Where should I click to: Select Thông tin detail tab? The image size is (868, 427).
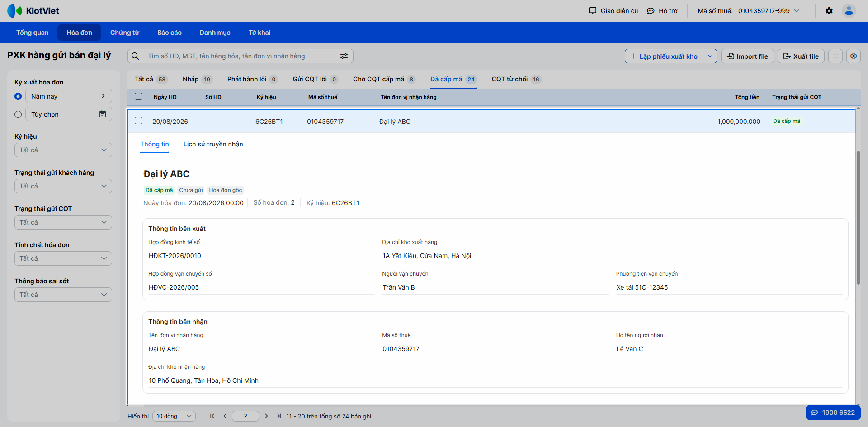tap(155, 144)
